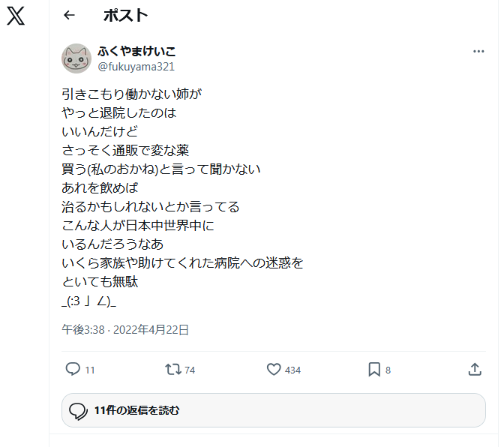Click the share upload icon
The width and height of the screenshot is (504, 447).
[x=475, y=370]
